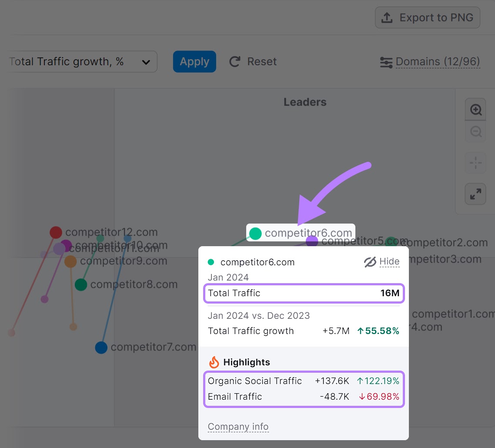Click the Export to PNG upload icon
The image size is (495, 448).
point(386,17)
